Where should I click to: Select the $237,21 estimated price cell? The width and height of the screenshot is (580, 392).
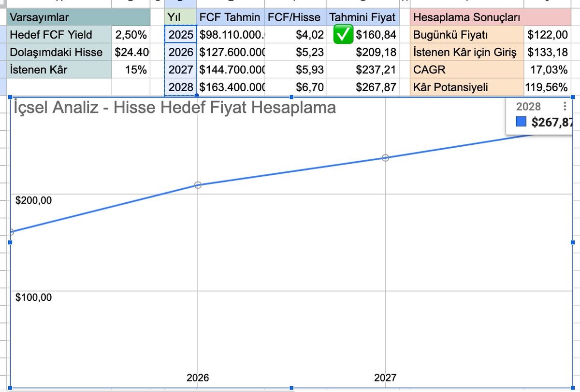click(x=363, y=70)
